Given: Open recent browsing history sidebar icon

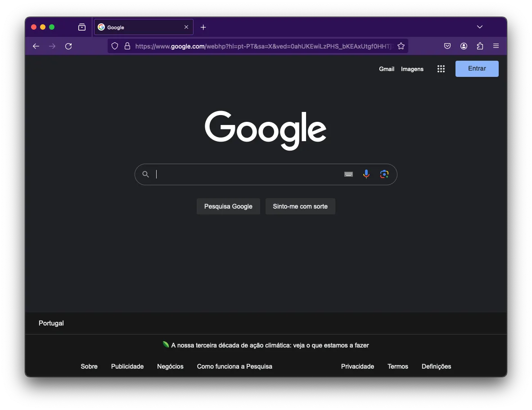Looking at the screenshot, I should coord(82,27).
